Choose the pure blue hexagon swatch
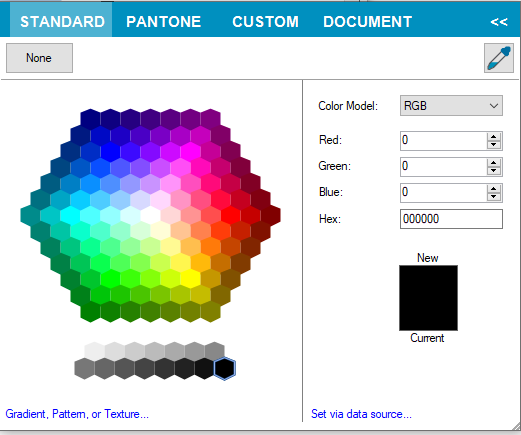Image resolution: width=521 pixels, height=435 pixels. [110, 151]
